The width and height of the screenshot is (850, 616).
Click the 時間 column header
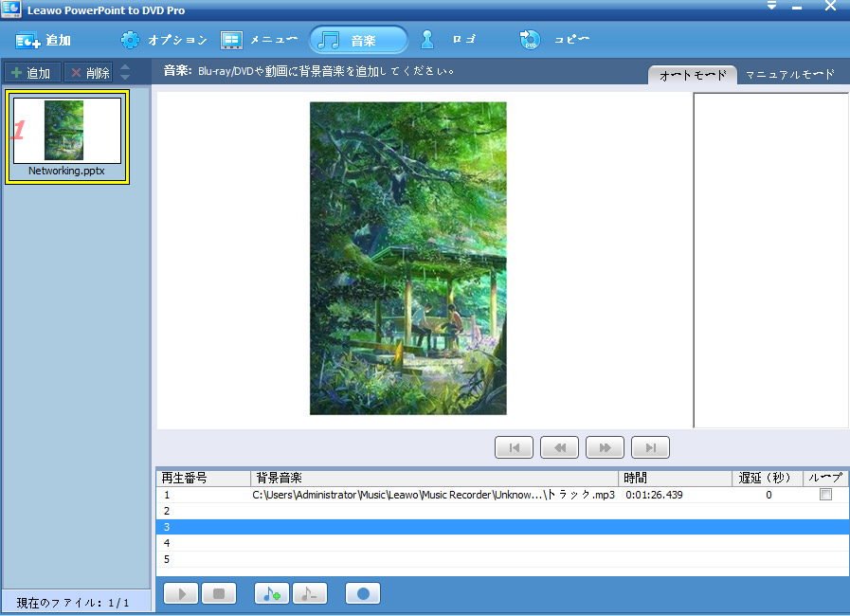675,478
